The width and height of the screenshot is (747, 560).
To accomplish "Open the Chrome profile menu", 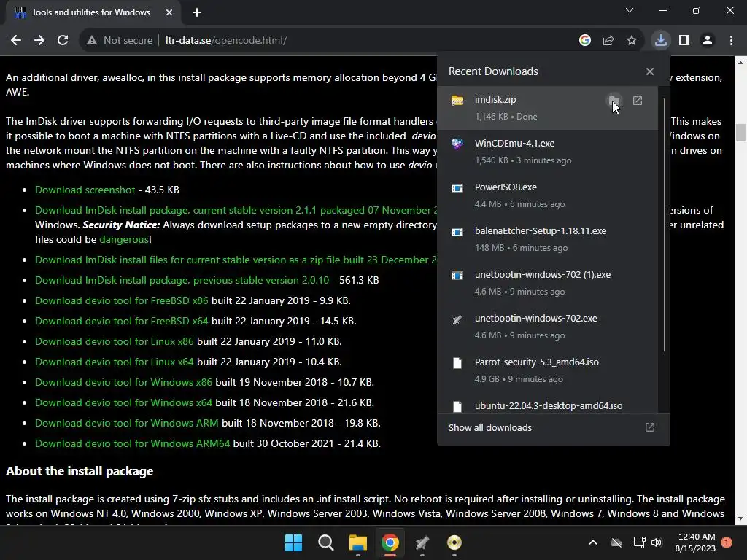I will click(708, 41).
